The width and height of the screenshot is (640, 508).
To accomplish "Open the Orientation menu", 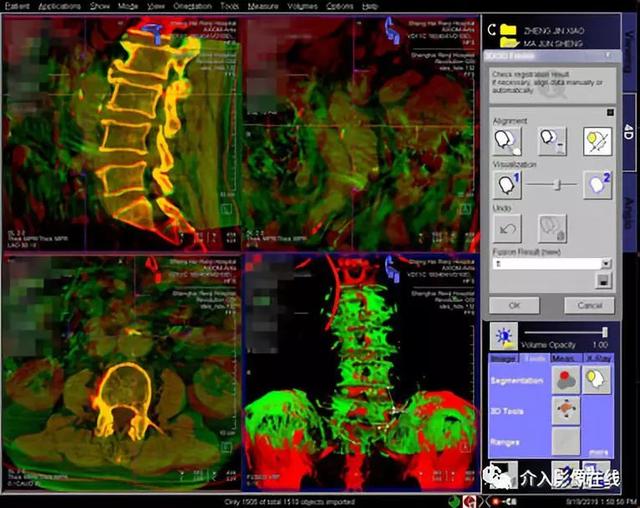I will [193, 6].
